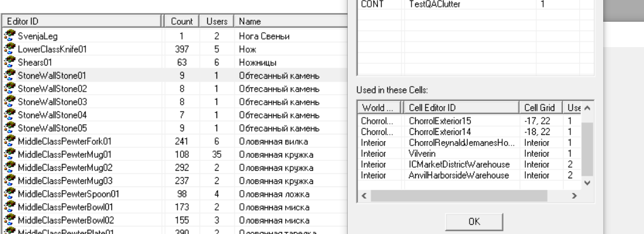Click the Shears01 item icon
This screenshot has width=644, height=234.
click(9, 62)
